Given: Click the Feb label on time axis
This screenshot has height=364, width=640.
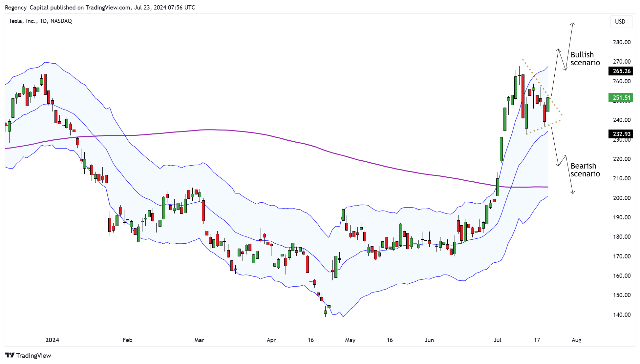Looking at the screenshot, I should 127,340.
